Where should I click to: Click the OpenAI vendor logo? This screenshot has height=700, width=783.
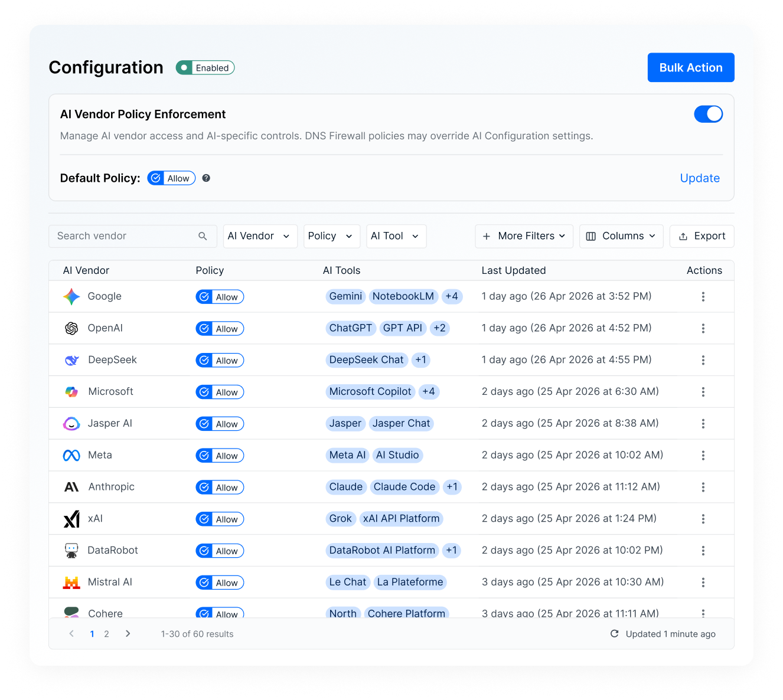pyautogui.click(x=71, y=328)
